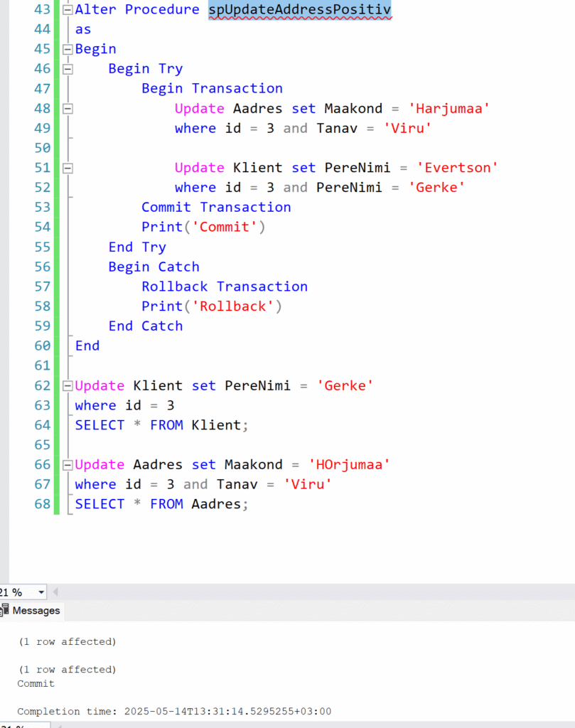Click the 'Commit' output in Messages pane
Viewport: 575px width, 728px height.
click(x=36, y=683)
